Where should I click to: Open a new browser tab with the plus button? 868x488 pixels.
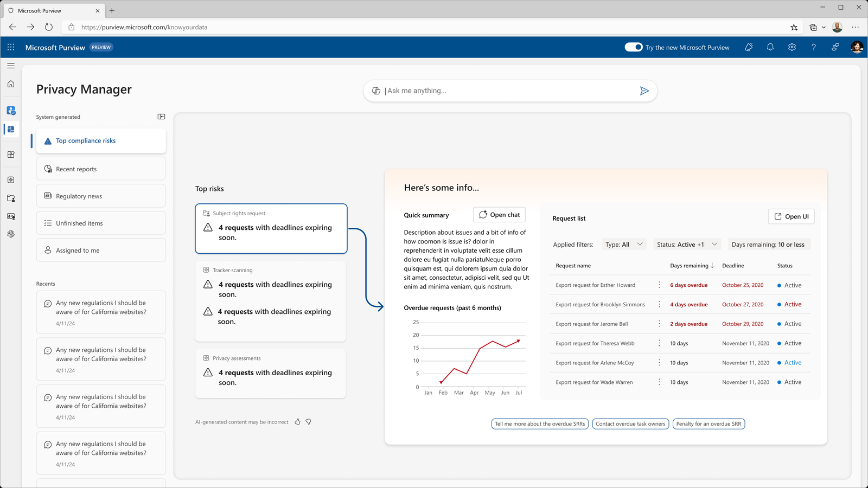point(112,10)
